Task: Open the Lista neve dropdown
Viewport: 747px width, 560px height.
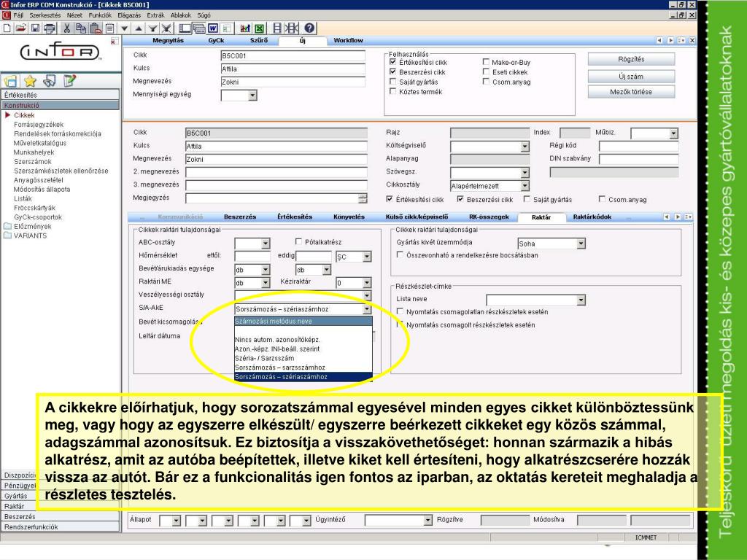Action: tap(581, 300)
